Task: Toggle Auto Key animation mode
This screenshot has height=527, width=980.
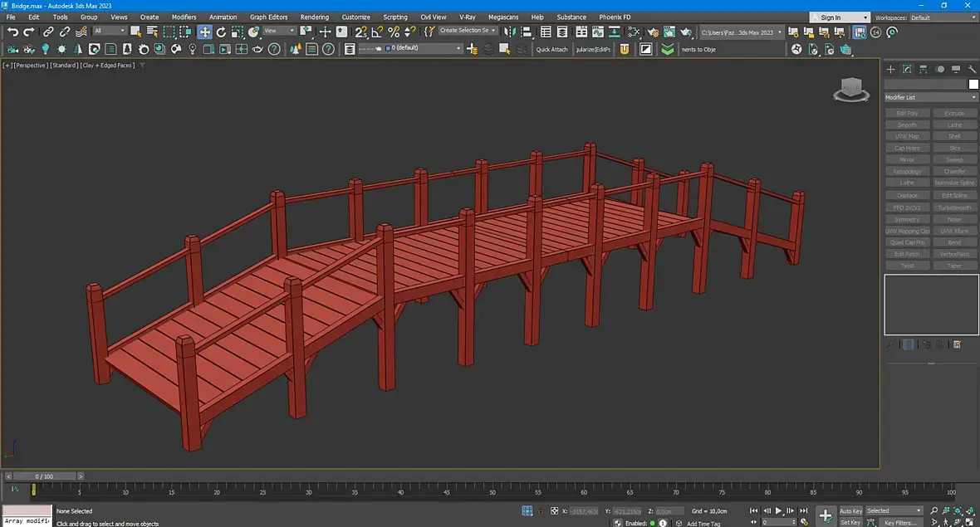Action: point(850,511)
